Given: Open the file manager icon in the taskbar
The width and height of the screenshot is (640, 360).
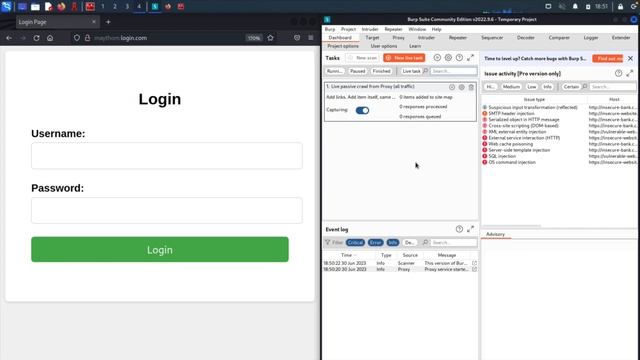Looking at the screenshot, I should click(x=35, y=7).
